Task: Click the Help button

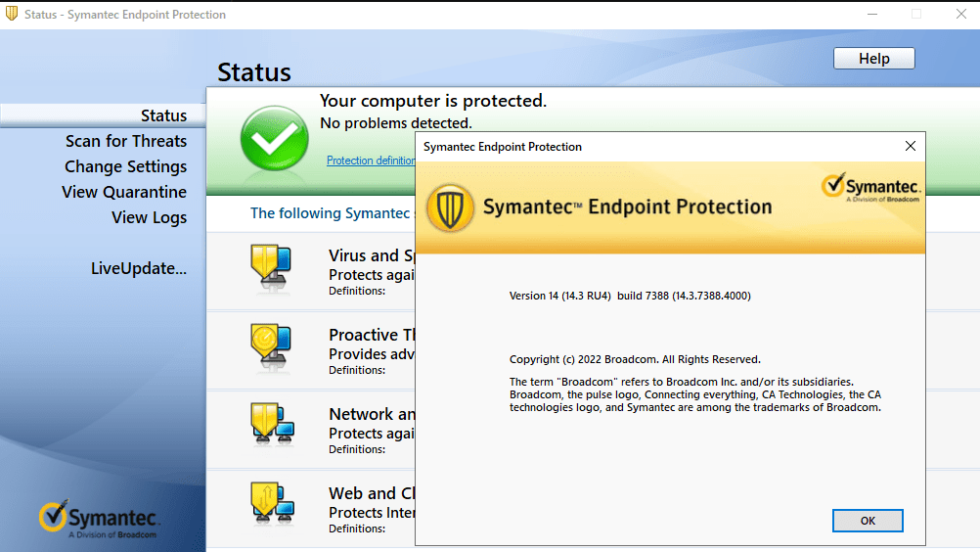Action: [873, 58]
